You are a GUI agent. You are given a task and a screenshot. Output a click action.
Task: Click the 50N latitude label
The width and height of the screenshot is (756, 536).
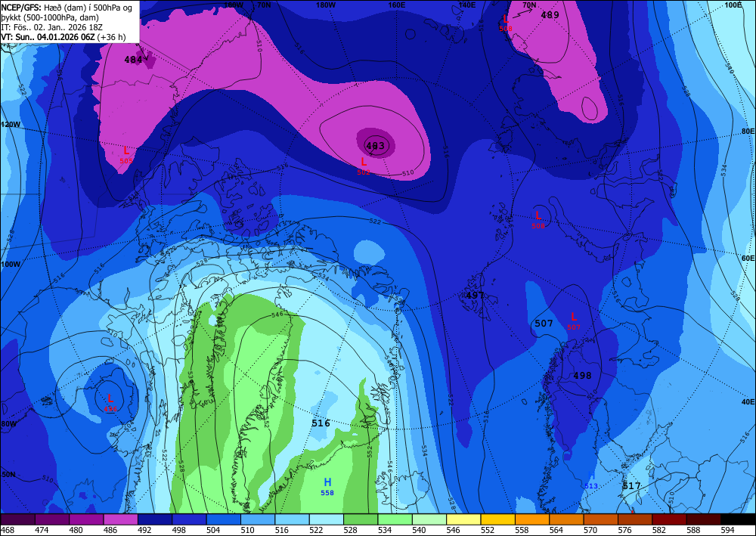coord(8,474)
